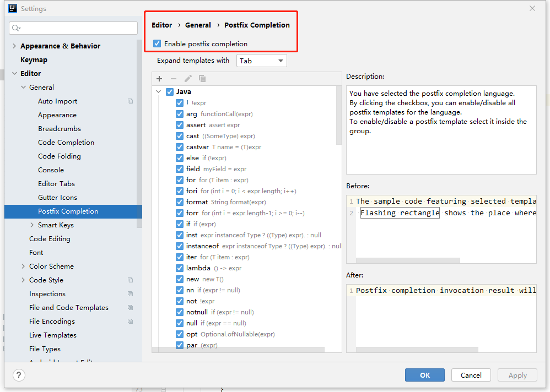Open help with the question mark icon
The width and height of the screenshot is (550, 392).
[x=19, y=375]
